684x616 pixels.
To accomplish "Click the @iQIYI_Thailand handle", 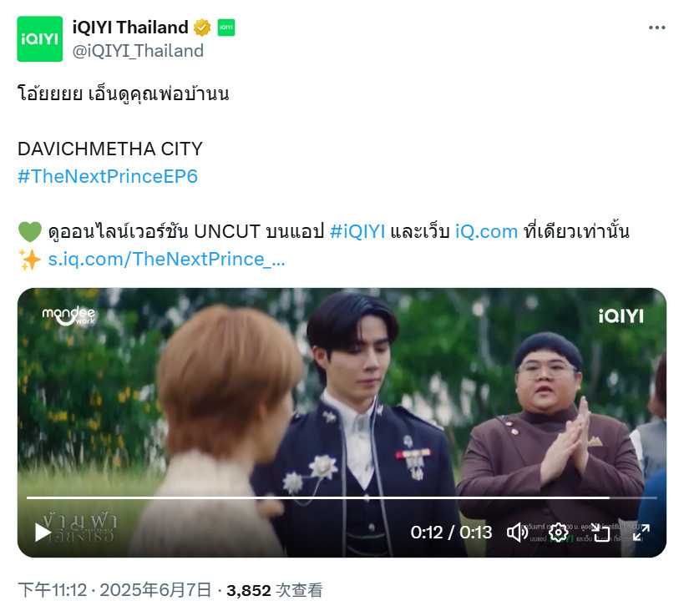I will [138, 51].
